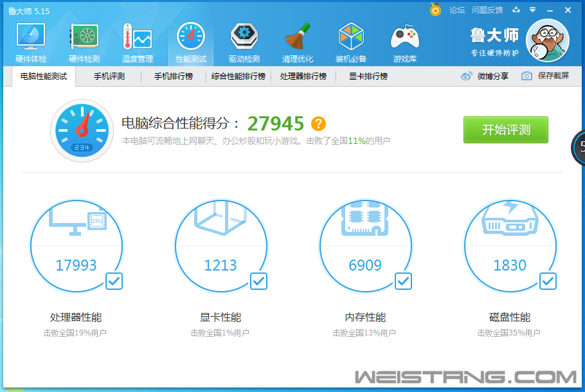
Task: Open the 硬件体检 hardware checkup icon
Action: tap(31, 42)
